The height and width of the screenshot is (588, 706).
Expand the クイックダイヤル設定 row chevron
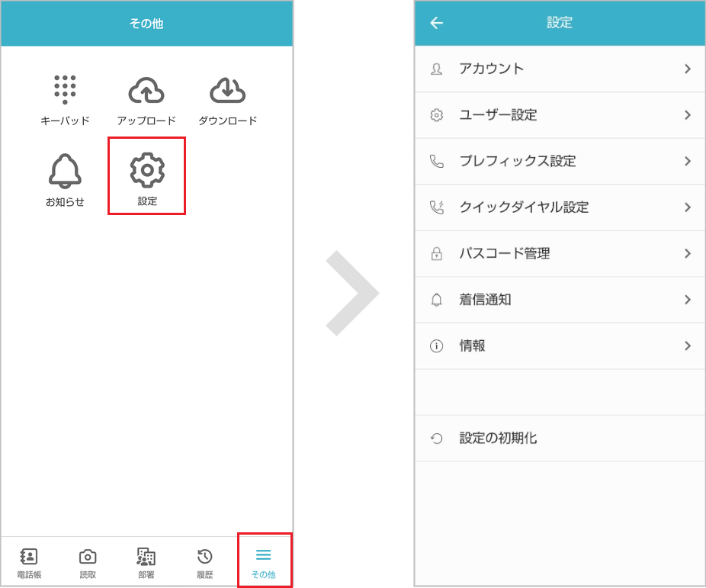688,207
